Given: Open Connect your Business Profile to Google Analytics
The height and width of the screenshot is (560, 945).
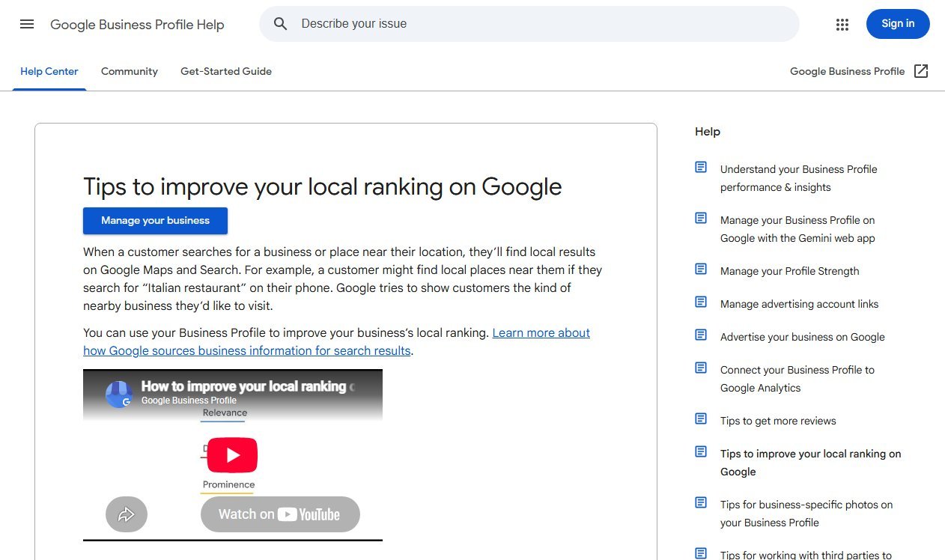Looking at the screenshot, I should 797,379.
